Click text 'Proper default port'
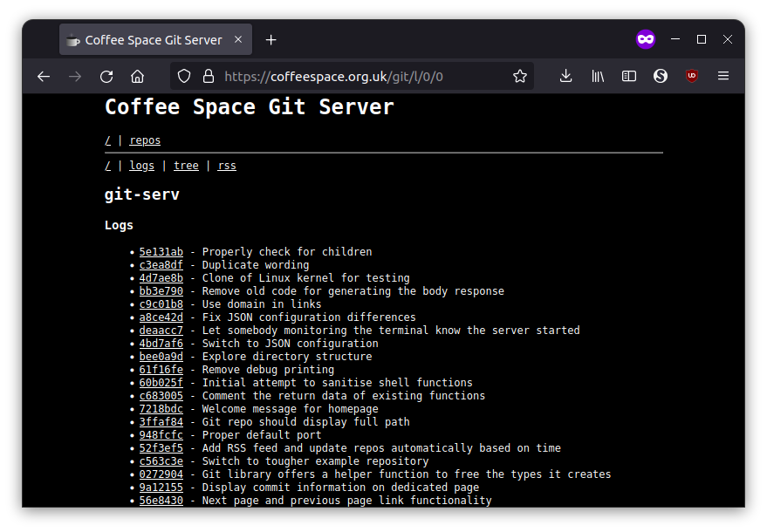This screenshot has height=532, width=767. [x=262, y=435]
